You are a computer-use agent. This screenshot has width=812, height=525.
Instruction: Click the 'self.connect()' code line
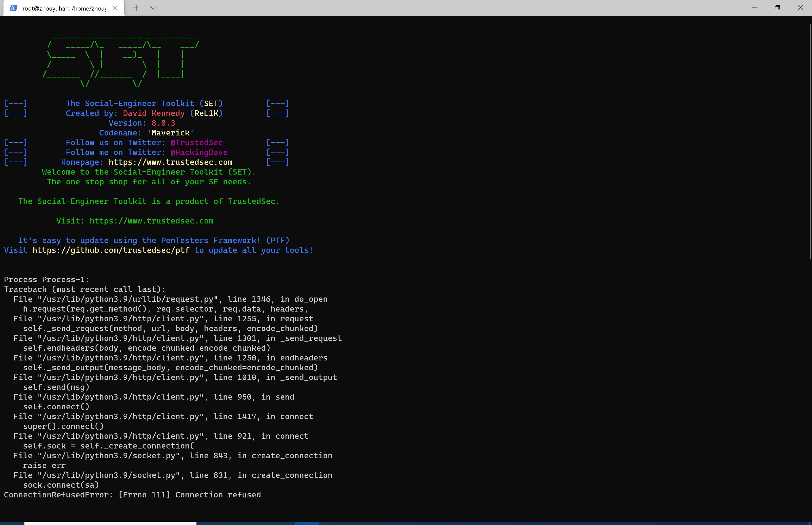pos(56,407)
